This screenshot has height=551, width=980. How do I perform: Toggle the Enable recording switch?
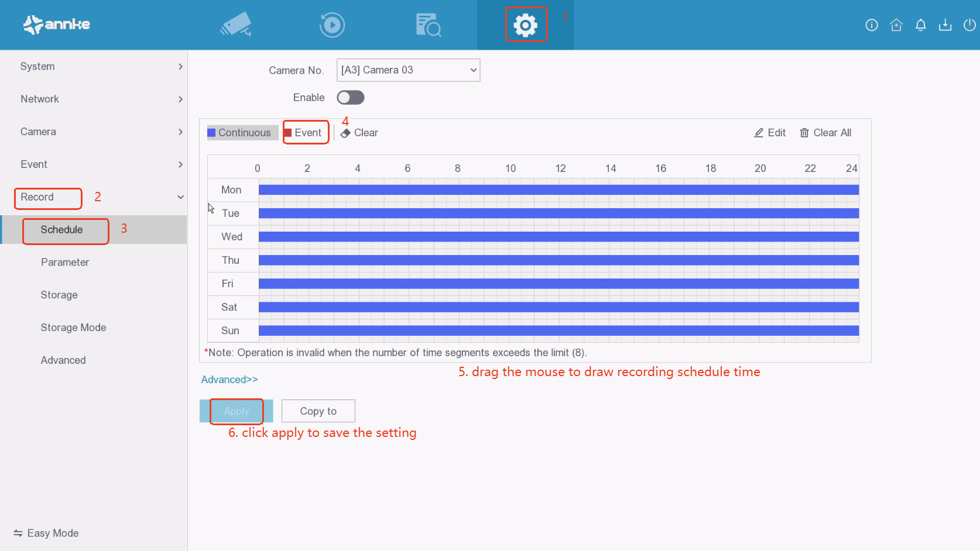point(351,98)
